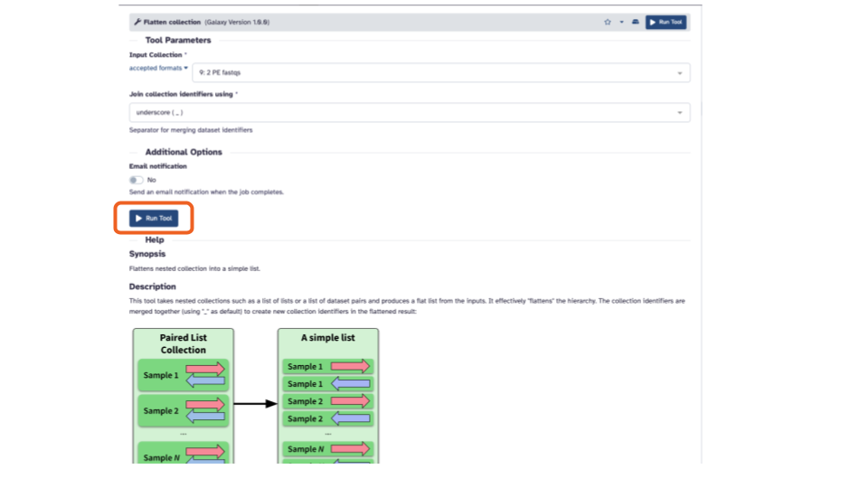The image size is (868, 488).
Task: Click the wrench icon beside Flatten collection
Action: pos(137,22)
